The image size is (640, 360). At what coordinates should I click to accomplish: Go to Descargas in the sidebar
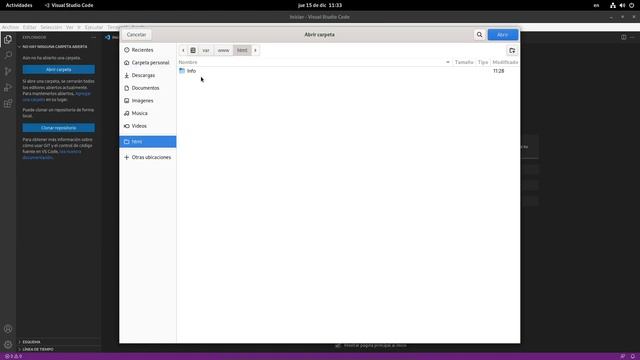point(148,75)
